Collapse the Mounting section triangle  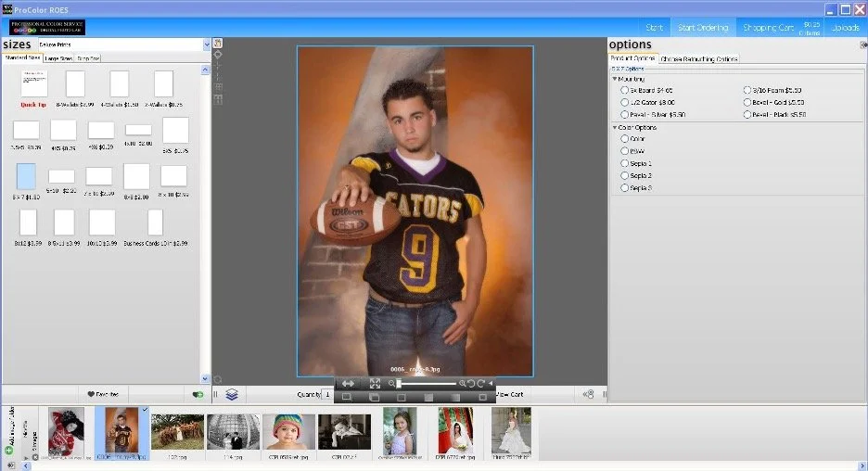pyautogui.click(x=615, y=79)
